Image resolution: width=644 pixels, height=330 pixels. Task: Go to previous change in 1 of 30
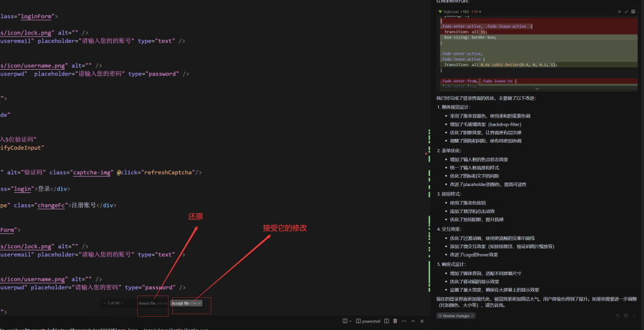point(121,303)
